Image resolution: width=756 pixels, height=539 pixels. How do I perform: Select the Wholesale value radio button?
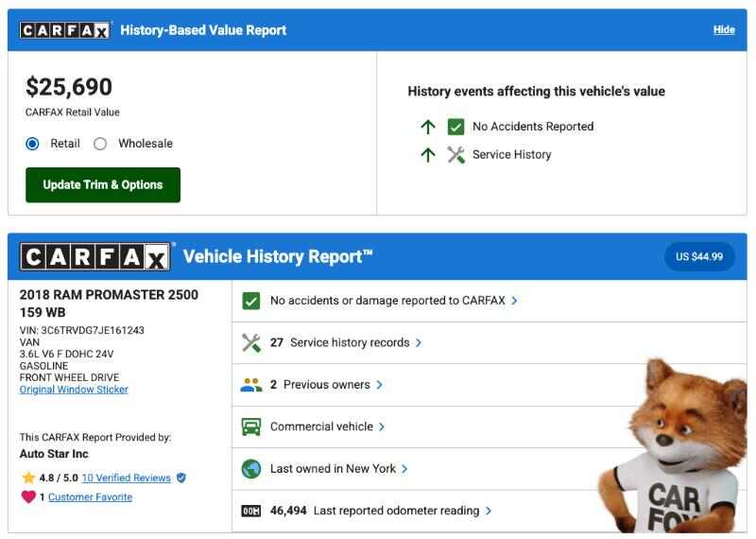pos(100,144)
